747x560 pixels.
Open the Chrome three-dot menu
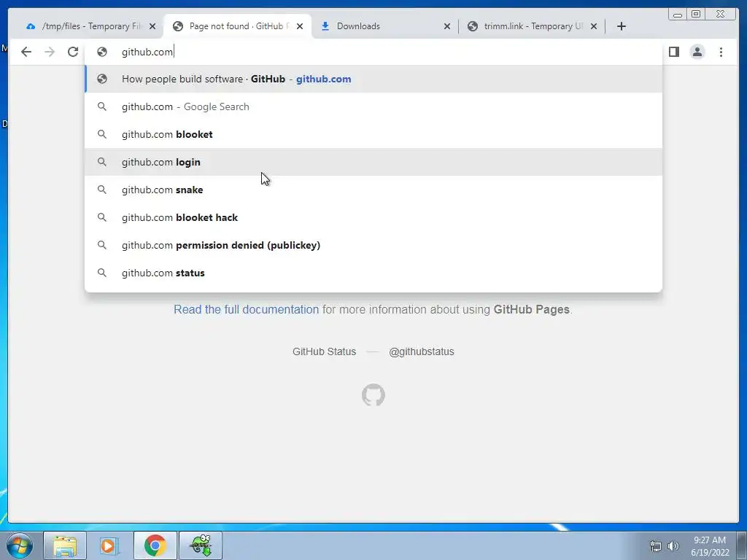pos(721,52)
